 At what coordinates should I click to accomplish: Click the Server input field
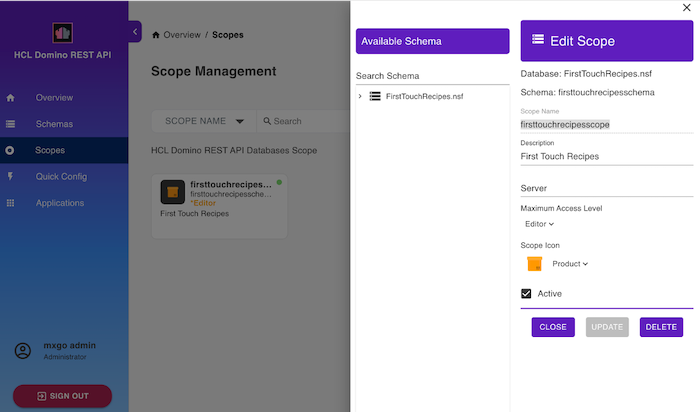coord(607,188)
